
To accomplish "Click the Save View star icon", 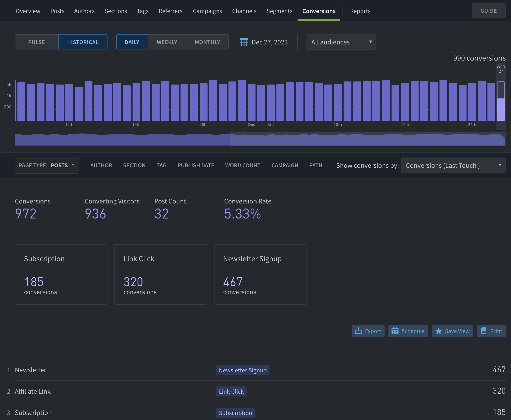I will coord(439,331).
